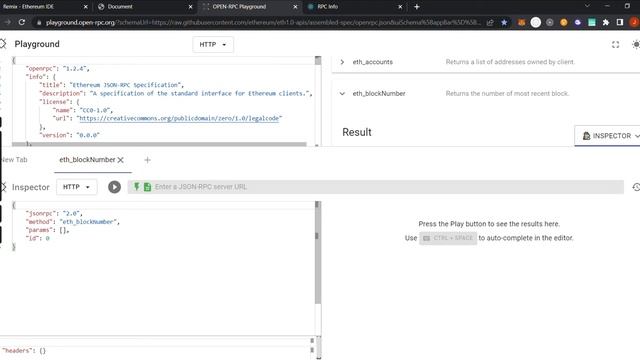The image size is (640, 360).
Task: Run the request with the Play button
Action: point(114,187)
